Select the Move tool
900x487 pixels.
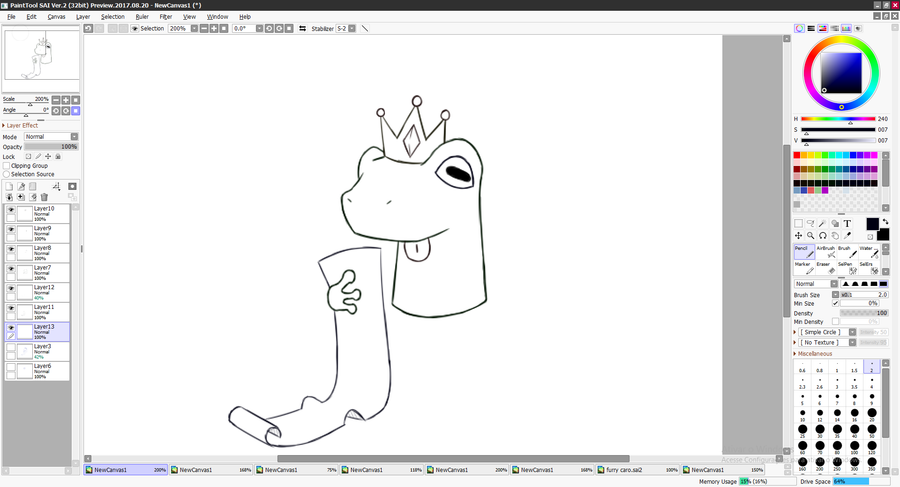798,235
